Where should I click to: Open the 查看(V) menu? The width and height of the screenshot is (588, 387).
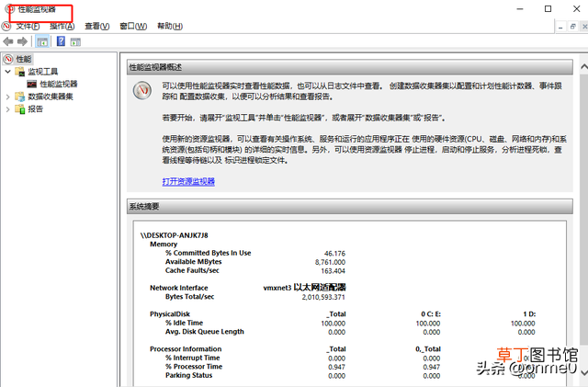pos(97,26)
